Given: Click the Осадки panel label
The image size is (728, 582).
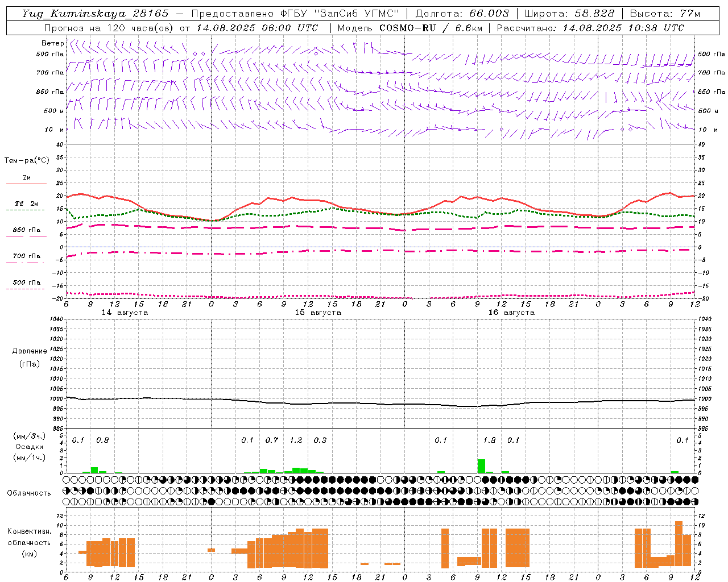Looking at the screenshot, I should pos(30,447).
